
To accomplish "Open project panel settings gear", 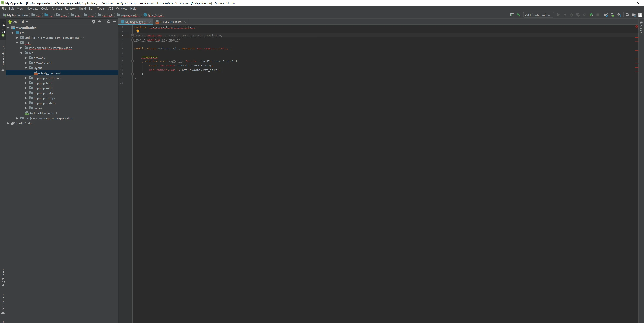I will click(108, 22).
